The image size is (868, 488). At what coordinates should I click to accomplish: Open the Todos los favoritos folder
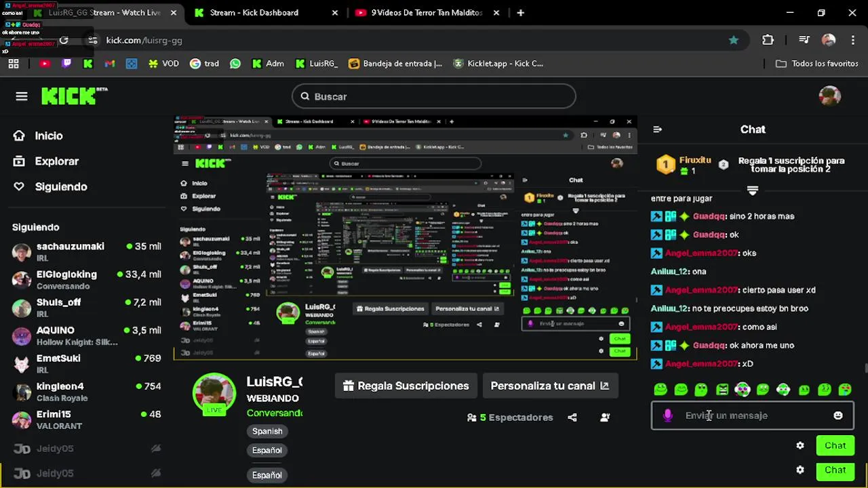click(817, 64)
